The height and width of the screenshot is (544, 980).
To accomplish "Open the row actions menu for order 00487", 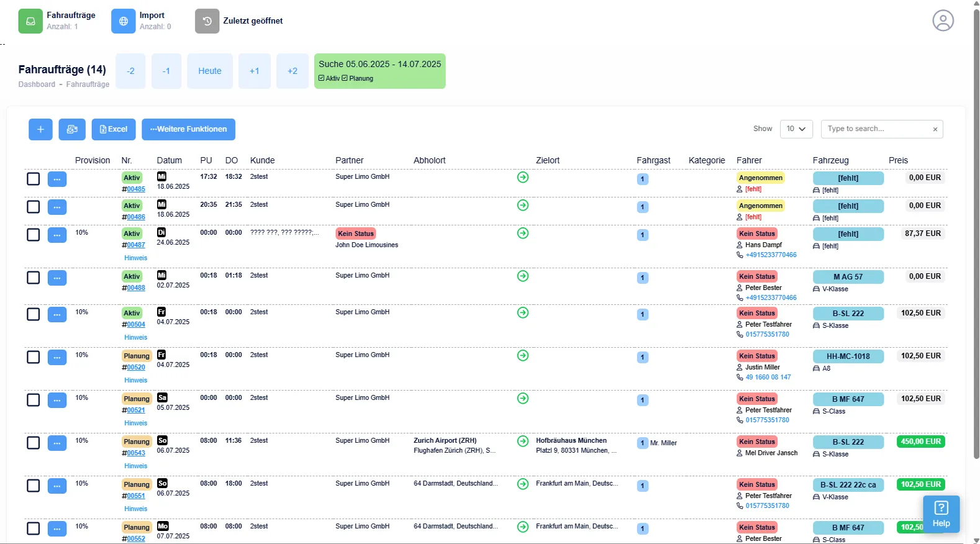I will click(x=57, y=235).
